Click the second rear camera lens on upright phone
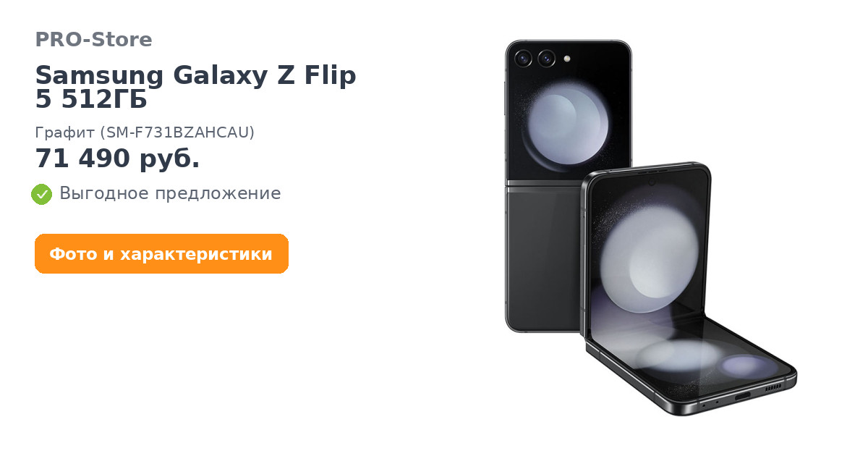The height and width of the screenshot is (456, 868). pos(546,58)
